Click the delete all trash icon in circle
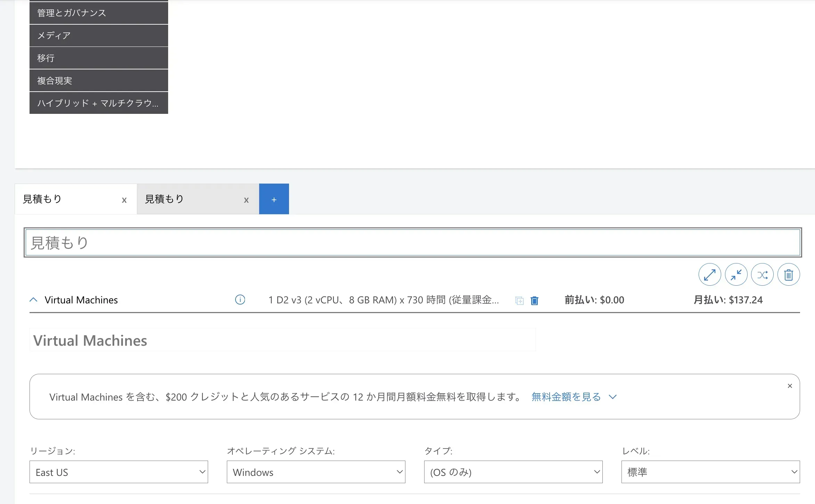This screenshot has width=815, height=504. point(789,275)
